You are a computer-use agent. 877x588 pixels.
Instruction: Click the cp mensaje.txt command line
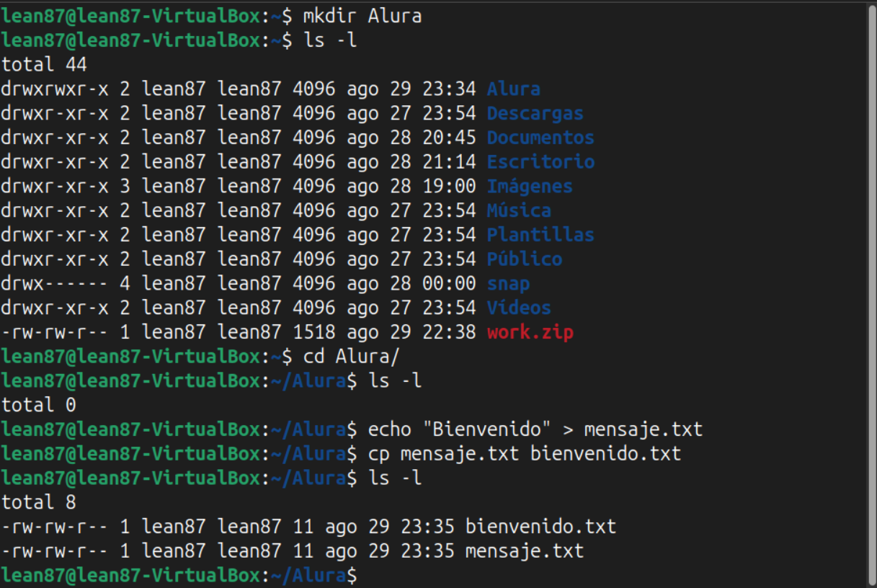525,454
